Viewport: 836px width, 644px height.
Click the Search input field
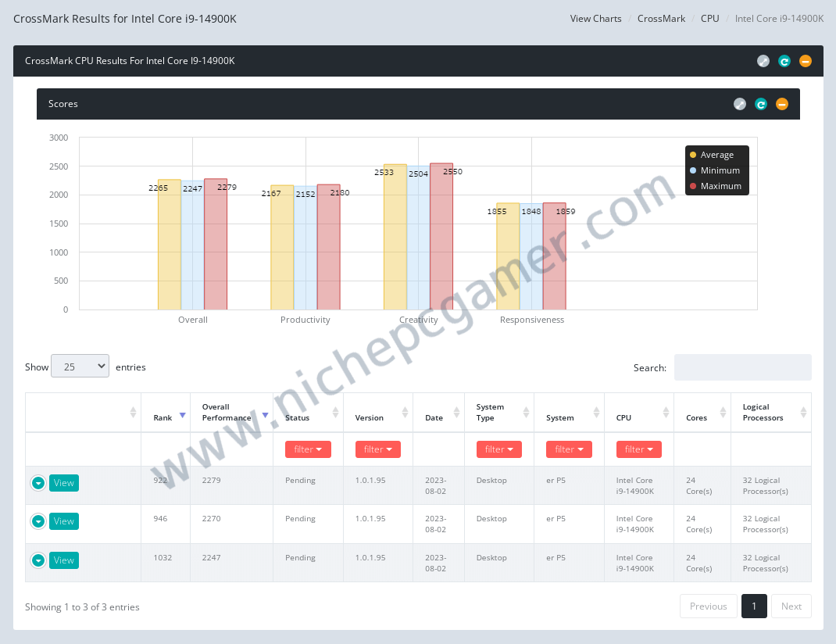(x=743, y=367)
